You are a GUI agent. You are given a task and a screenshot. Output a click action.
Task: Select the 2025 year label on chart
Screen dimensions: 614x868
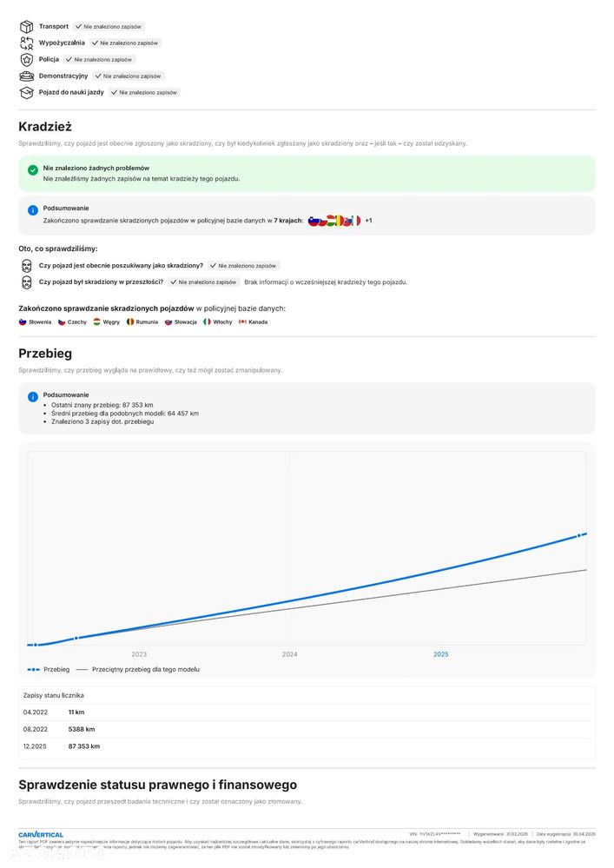(x=441, y=654)
